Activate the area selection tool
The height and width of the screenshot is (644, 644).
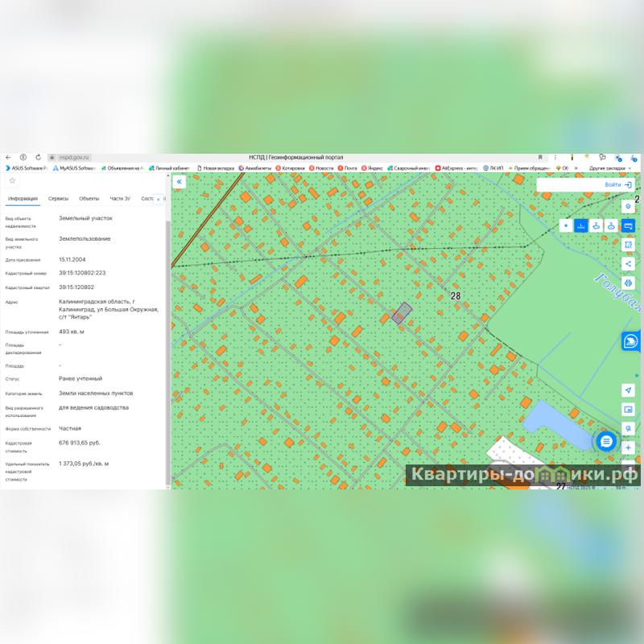pos(629,244)
